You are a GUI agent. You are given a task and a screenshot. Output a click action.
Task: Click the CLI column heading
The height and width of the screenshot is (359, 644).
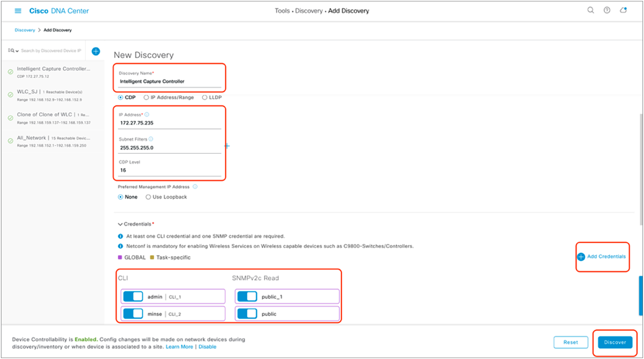123,278
